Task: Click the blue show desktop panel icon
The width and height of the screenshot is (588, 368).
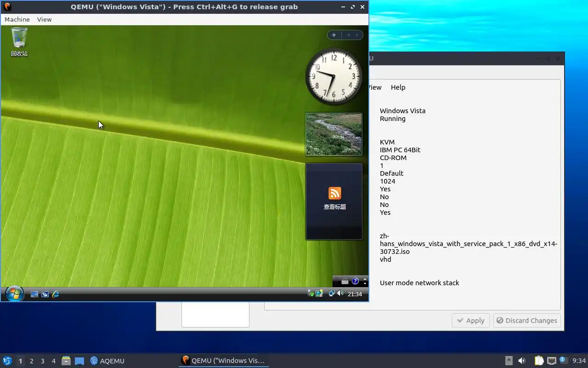Action: [79, 361]
